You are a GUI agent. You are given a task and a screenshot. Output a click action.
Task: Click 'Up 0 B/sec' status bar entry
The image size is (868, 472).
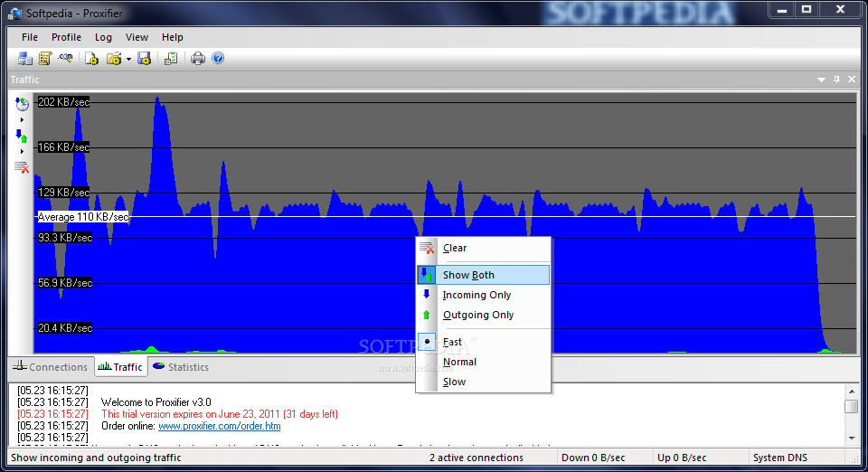pyautogui.click(x=682, y=458)
